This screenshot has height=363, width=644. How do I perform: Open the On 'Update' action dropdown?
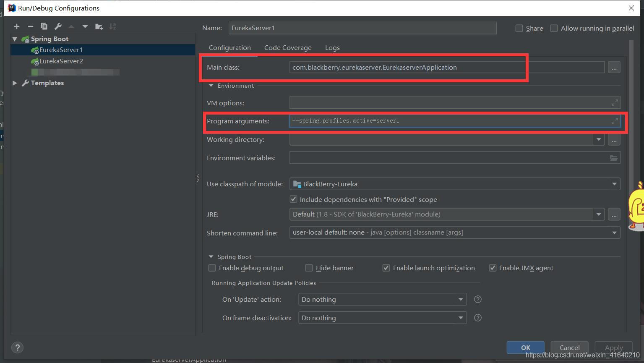coord(461,299)
